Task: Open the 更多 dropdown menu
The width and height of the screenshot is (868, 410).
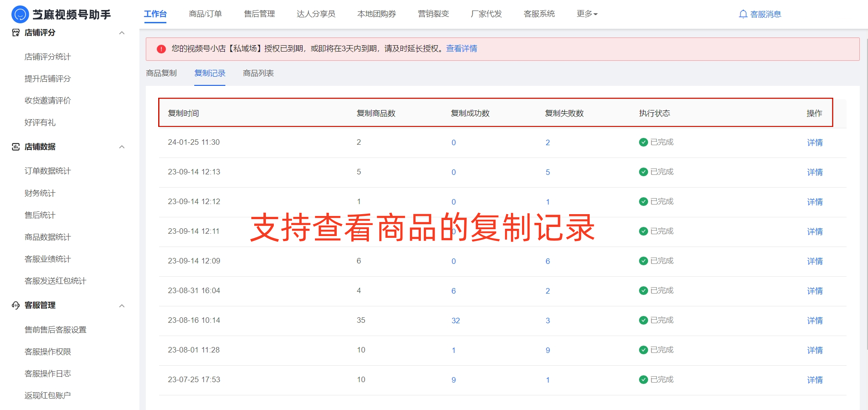Action: point(587,14)
